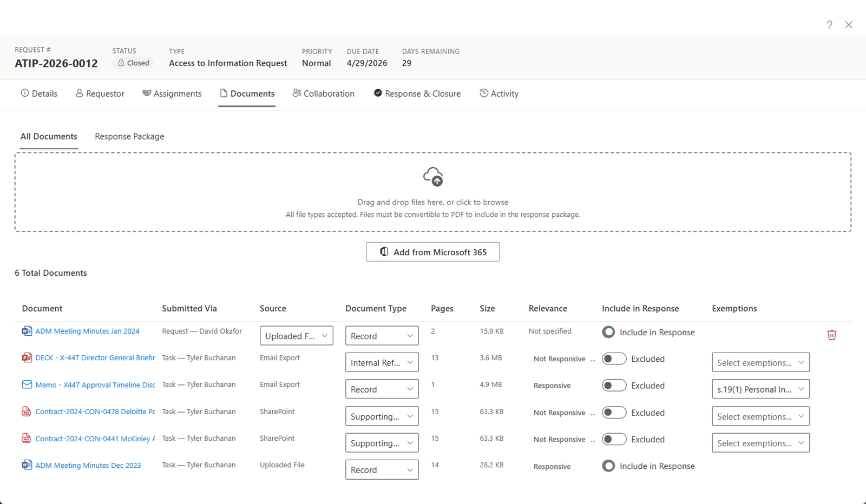
Task: Open the Memo - X447 Approval Timeline document link
Action: pyautogui.click(x=95, y=384)
